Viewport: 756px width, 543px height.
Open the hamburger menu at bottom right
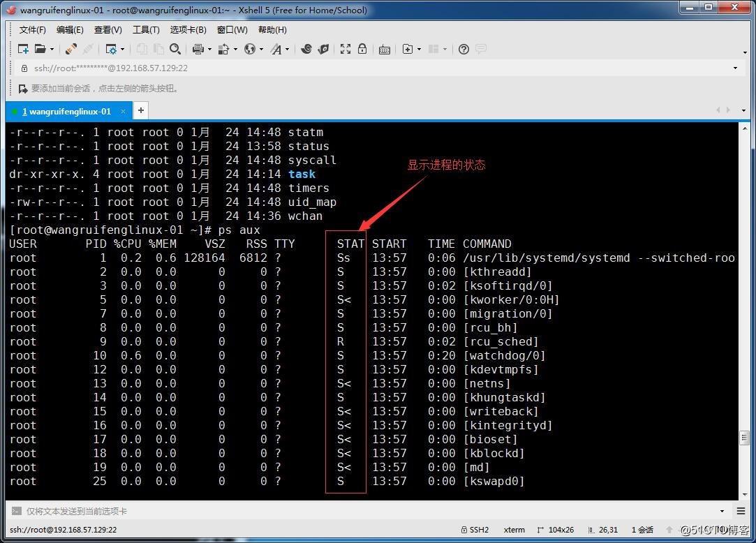[741, 511]
